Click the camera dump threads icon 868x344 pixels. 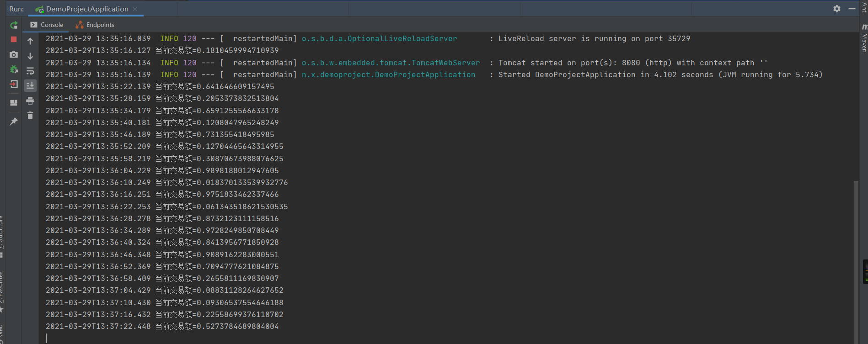click(x=14, y=55)
